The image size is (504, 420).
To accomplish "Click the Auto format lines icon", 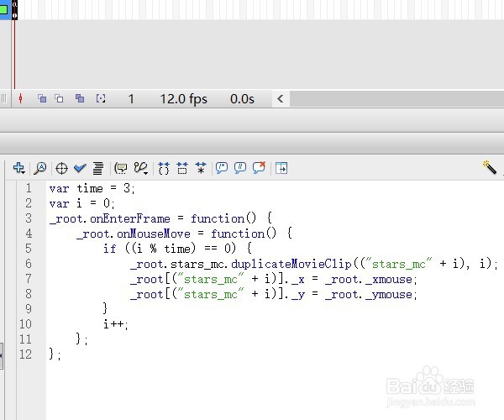I will coord(98,168).
